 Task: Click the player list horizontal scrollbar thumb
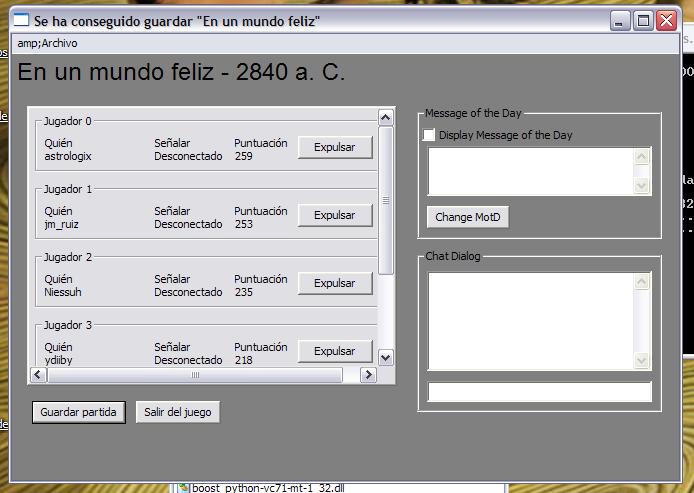pyautogui.click(x=194, y=375)
